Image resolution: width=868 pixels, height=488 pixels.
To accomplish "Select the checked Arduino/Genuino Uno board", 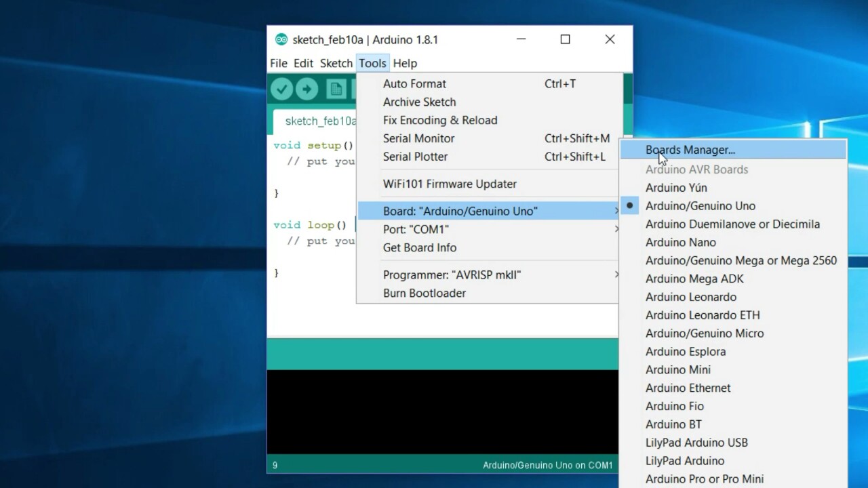I will (x=734, y=206).
